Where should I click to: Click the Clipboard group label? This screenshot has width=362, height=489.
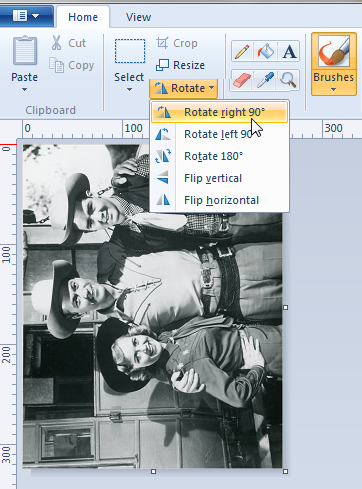coord(51,110)
